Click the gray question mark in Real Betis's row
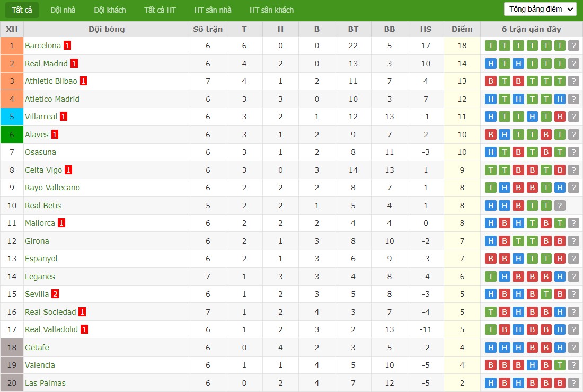Viewport: 583px width, 392px height. [560, 206]
